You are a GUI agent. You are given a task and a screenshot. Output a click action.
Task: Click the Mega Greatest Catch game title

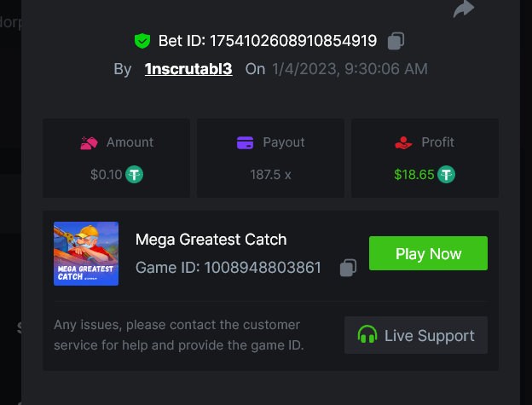[x=211, y=240]
